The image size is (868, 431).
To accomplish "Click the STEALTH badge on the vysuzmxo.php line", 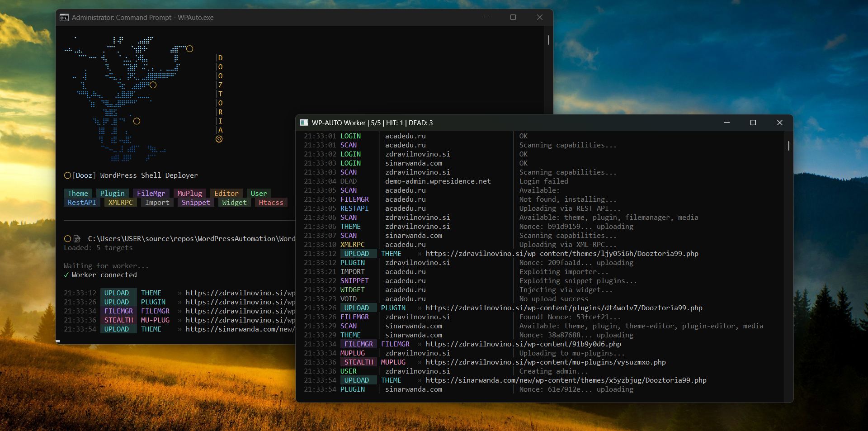I will click(358, 362).
